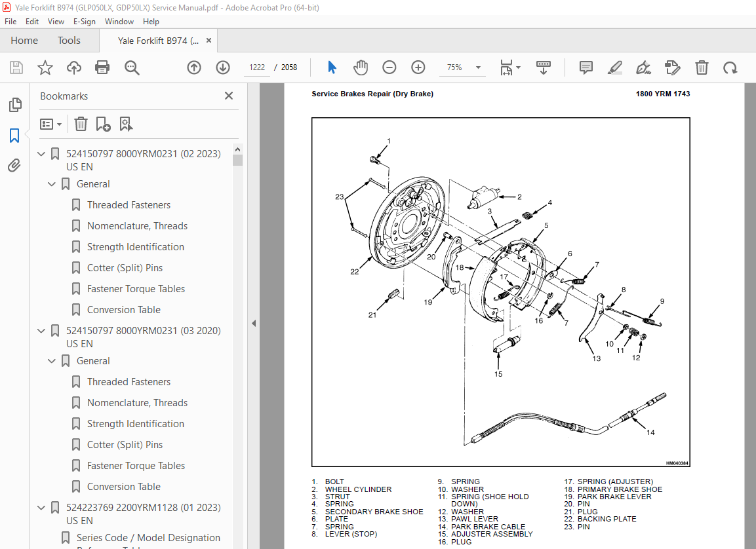Image resolution: width=756 pixels, height=549 pixels.
Task: Go to second Cotter (Split) Pins bookmark
Action: tap(125, 444)
